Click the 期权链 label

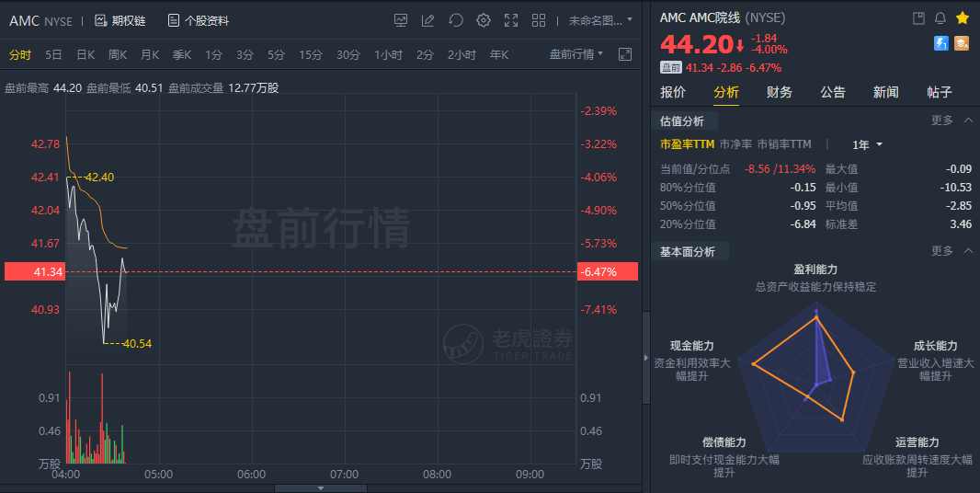129,20
